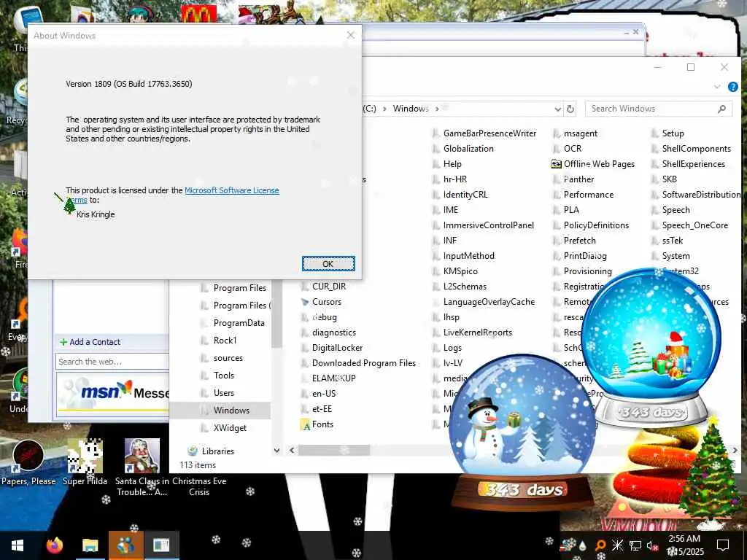Select the SoftwareDistribution folder
The height and width of the screenshot is (560, 747).
(x=701, y=195)
